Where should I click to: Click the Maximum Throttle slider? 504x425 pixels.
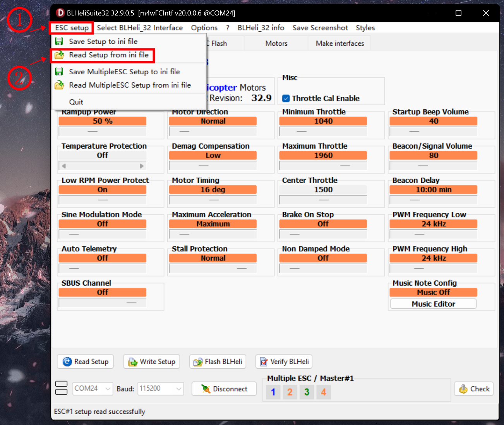pyautogui.click(x=323, y=166)
